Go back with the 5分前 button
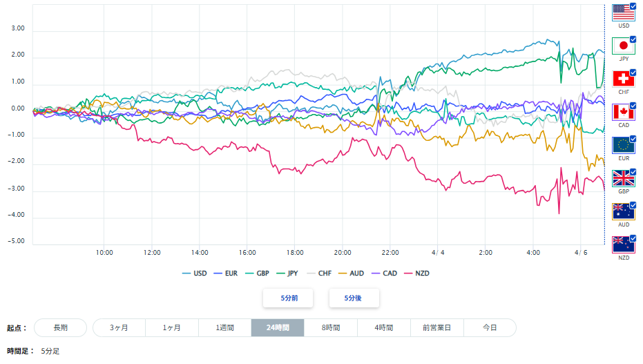Viewport: 643px width, 364px height. (x=288, y=298)
